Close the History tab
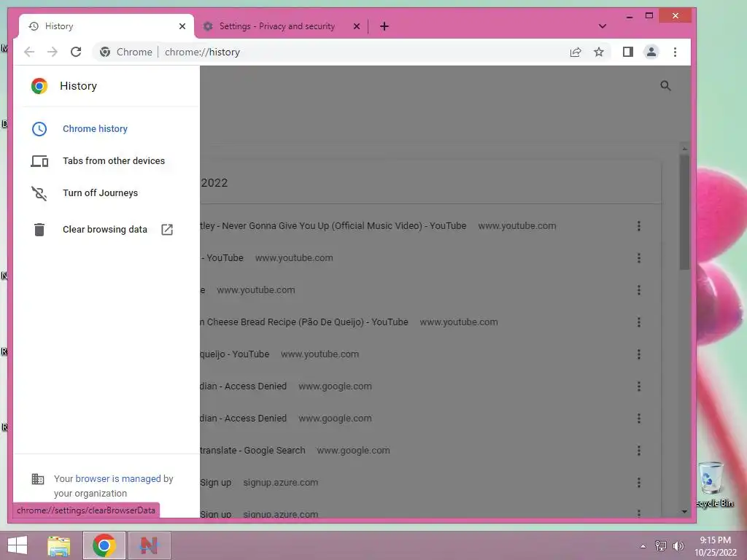The image size is (747, 560). point(182,26)
